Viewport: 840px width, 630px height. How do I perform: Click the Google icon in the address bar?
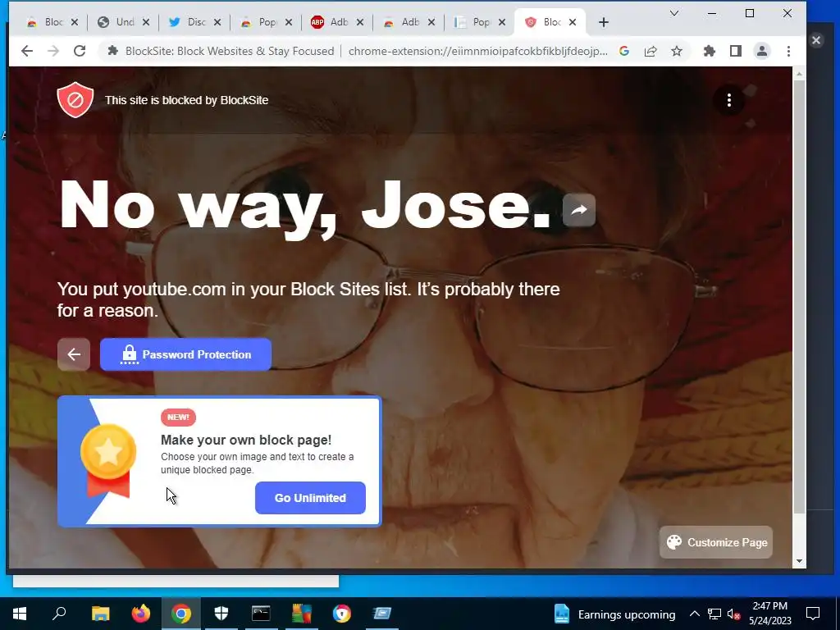pyautogui.click(x=624, y=51)
